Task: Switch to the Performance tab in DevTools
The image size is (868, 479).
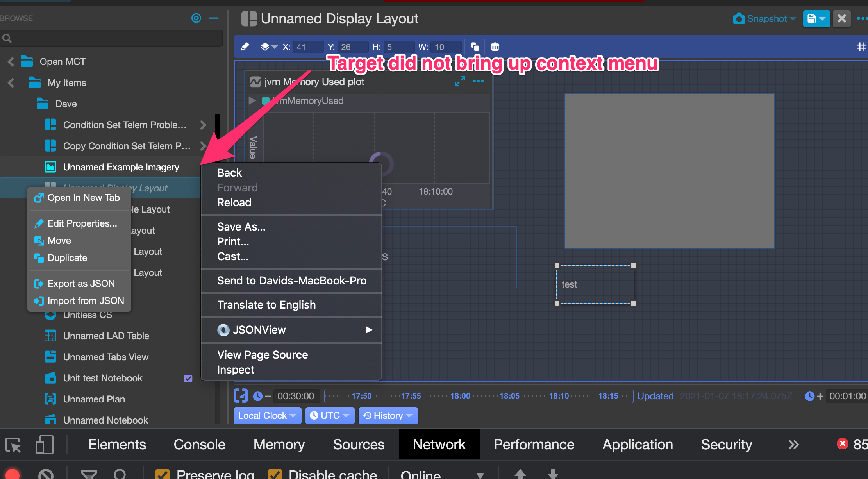Action: coord(534,444)
